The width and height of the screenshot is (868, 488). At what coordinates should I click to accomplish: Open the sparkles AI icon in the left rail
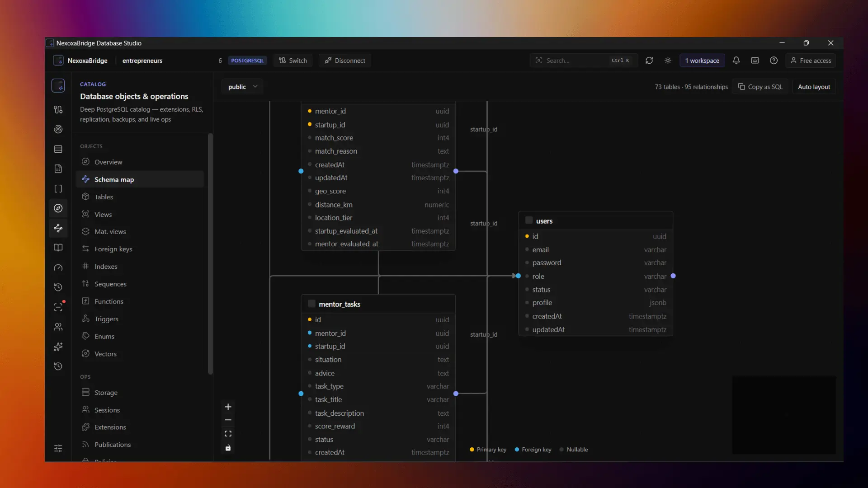(58, 347)
